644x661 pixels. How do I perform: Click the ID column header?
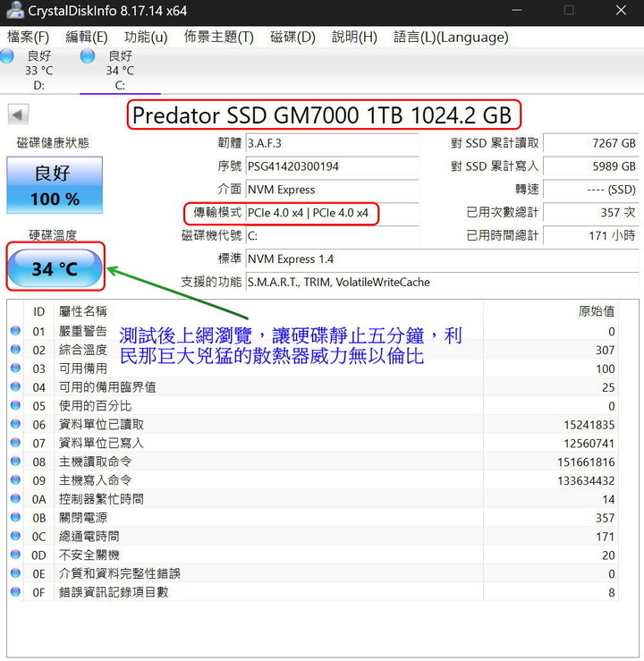click(38, 311)
